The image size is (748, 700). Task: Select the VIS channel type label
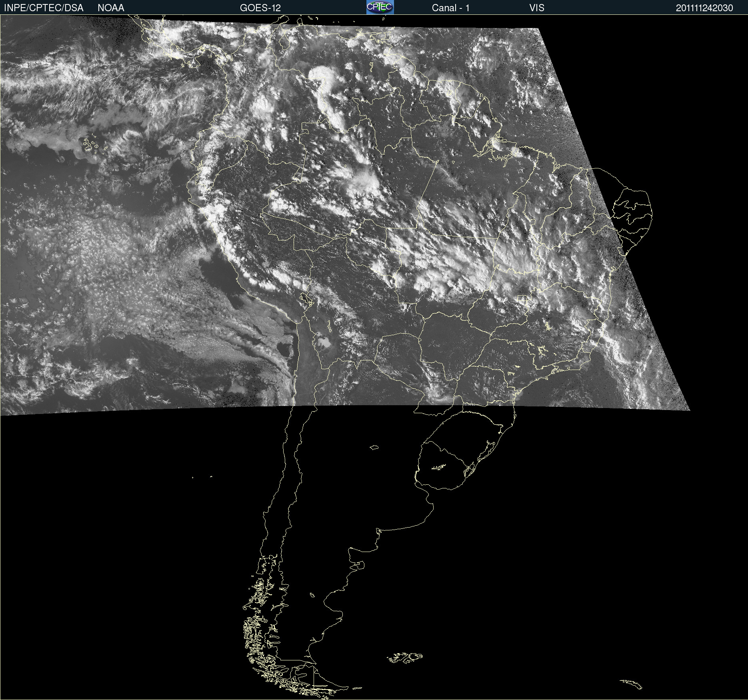click(537, 8)
